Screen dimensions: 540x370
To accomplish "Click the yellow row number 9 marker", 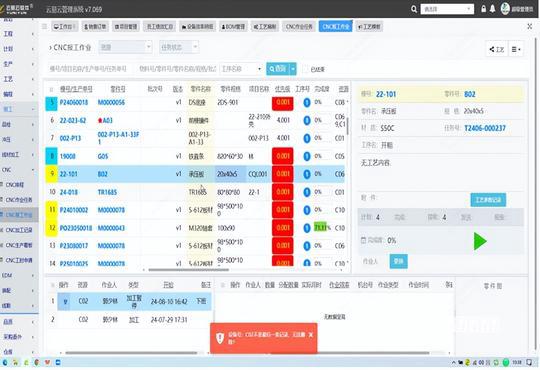I will click(x=52, y=174).
